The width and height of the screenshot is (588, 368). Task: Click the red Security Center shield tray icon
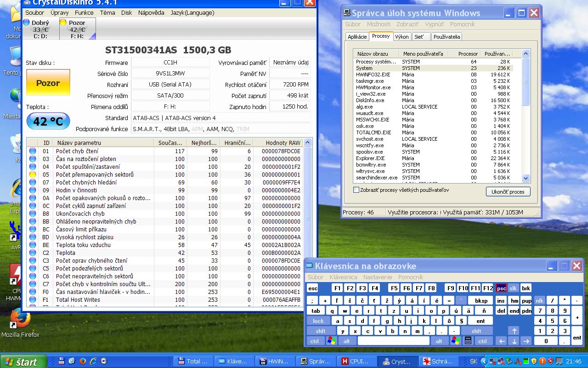[550, 361]
